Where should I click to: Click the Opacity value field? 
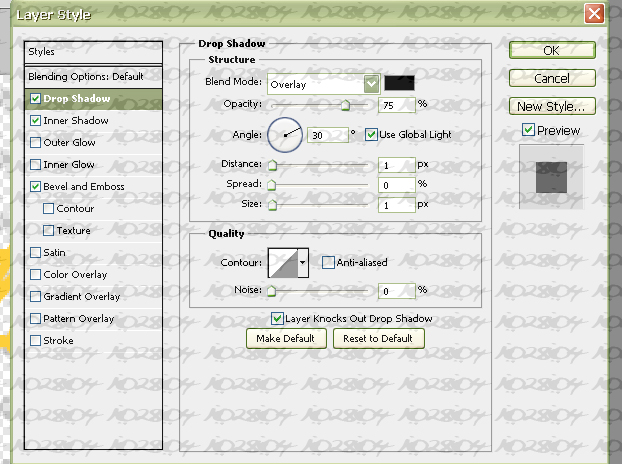pyautogui.click(x=397, y=105)
